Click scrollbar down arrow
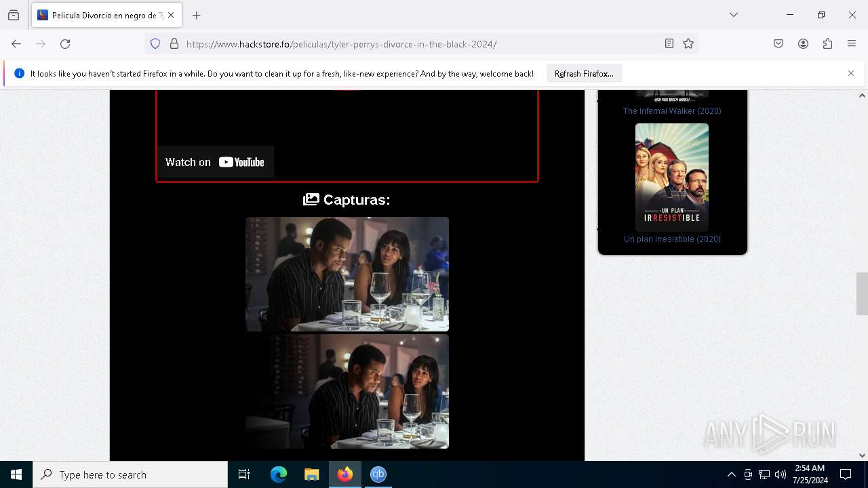The width and height of the screenshot is (868, 488). 862,455
